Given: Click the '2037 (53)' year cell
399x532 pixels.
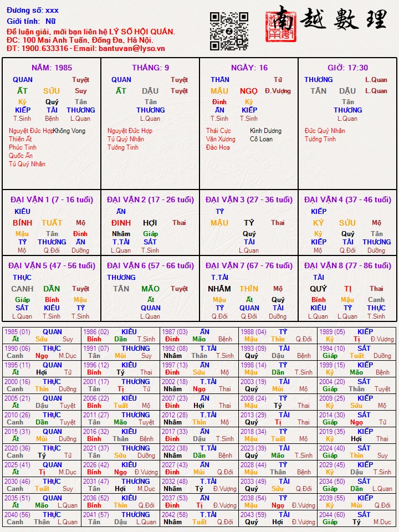Looking at the screenshot, I should (x=199, y=502).
